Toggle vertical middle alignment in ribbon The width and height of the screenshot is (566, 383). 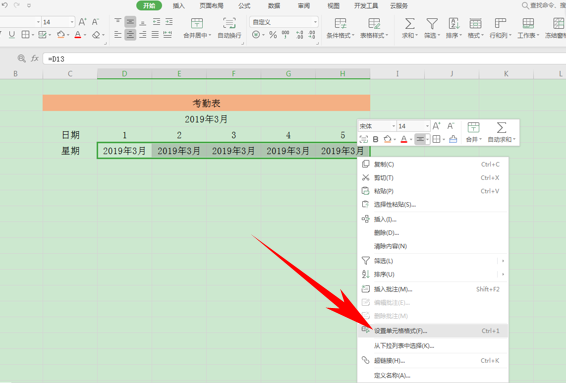[x=130, y=22]
